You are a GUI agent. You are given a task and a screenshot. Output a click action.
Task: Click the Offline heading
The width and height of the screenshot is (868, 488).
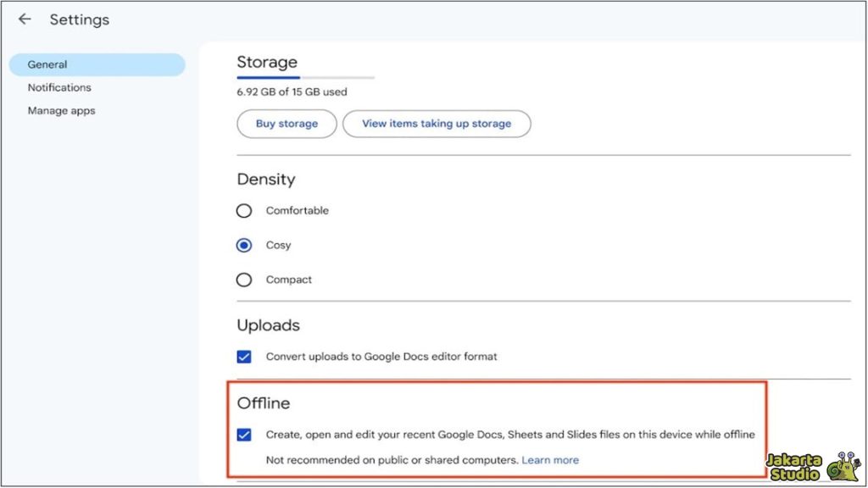pyautogui.click(x=264, y=402)
